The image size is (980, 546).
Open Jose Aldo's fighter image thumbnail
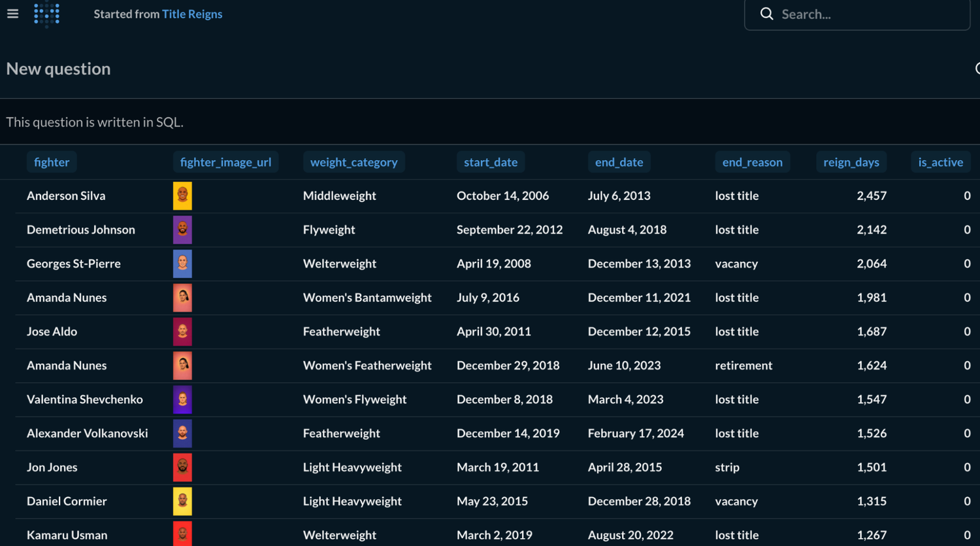pos(182,332)
